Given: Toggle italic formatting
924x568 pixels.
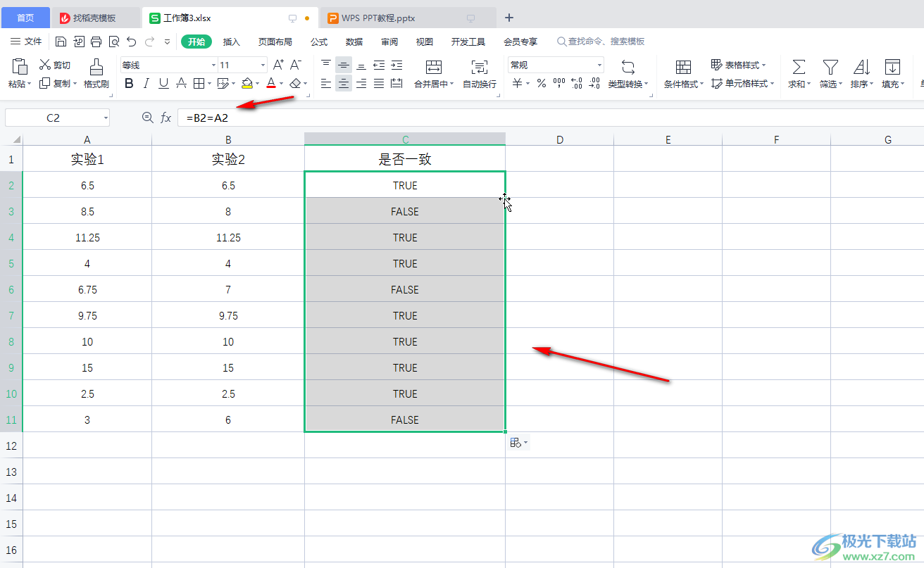Looking at the screenshot, I should (x=146, y=84).
